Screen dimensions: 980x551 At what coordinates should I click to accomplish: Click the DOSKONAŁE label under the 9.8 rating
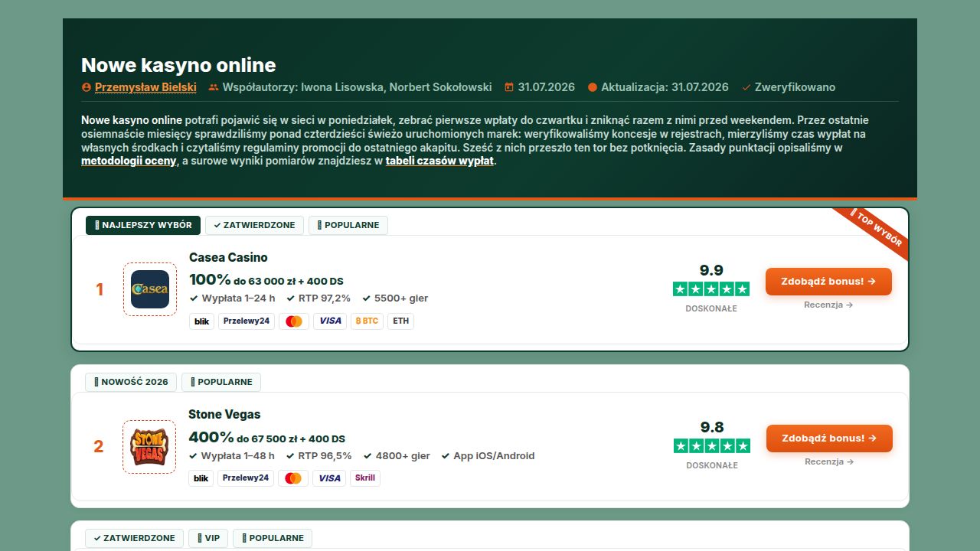click(x=712, y=465)
